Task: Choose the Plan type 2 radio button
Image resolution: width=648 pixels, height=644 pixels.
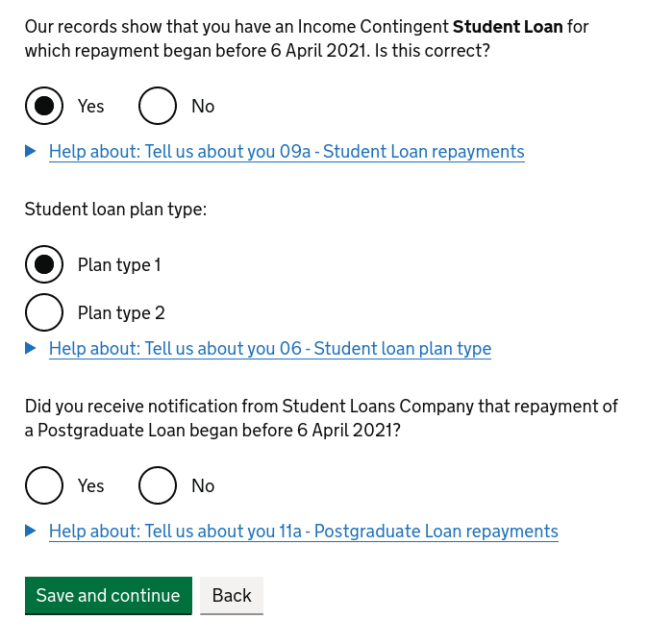Action: [44, 312]
